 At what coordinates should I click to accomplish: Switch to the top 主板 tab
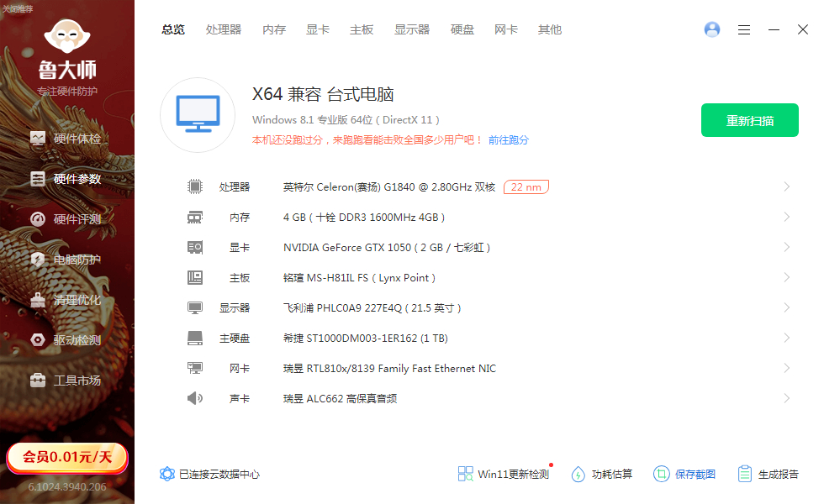coord(362,30)
